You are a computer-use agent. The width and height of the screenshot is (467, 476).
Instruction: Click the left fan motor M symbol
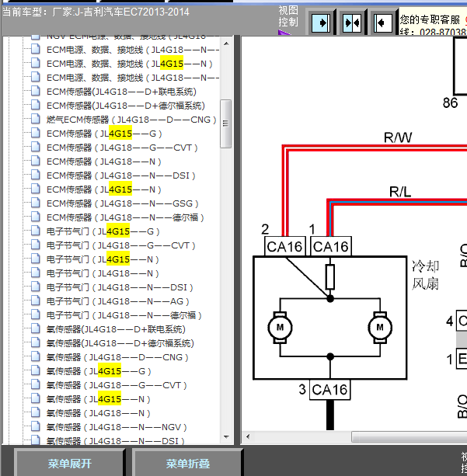point(280,328)
